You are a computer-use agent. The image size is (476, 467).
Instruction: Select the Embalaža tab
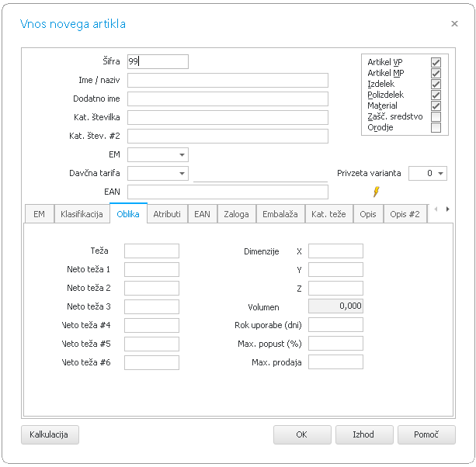tap(280, 213)
